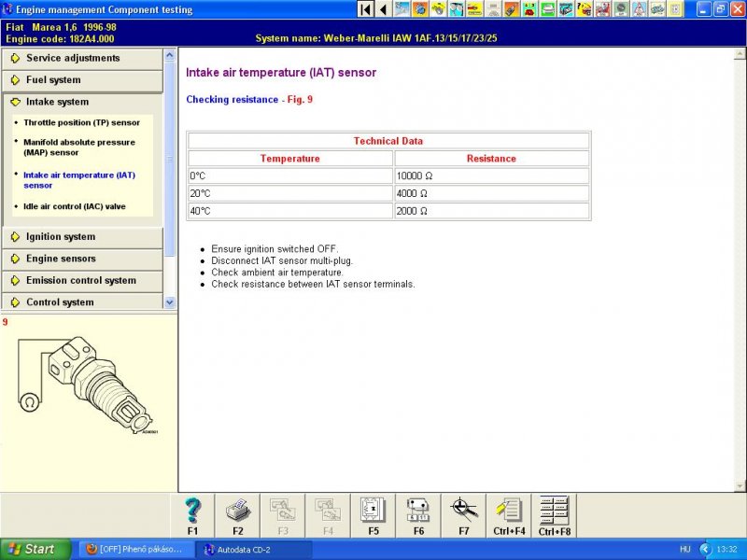Click the 2000 Ω resistance cell
Screen dimensions: 747x560
[492, 211]
